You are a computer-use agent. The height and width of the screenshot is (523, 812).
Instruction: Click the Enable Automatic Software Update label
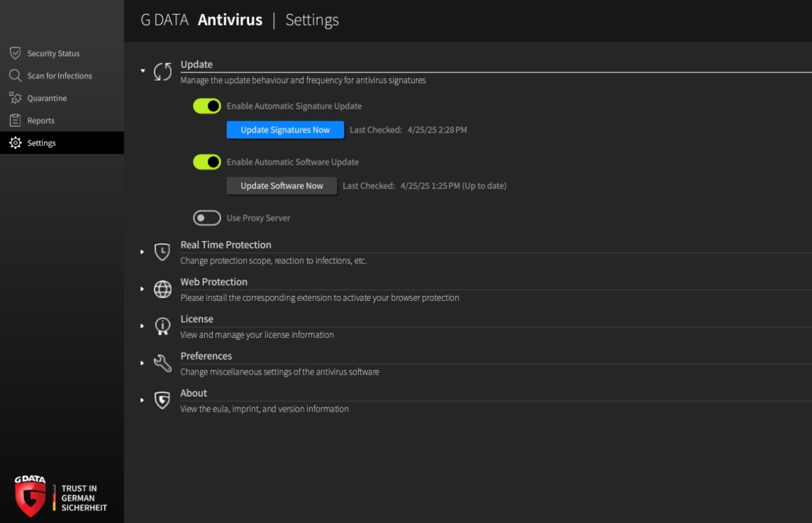click(293, 162)
